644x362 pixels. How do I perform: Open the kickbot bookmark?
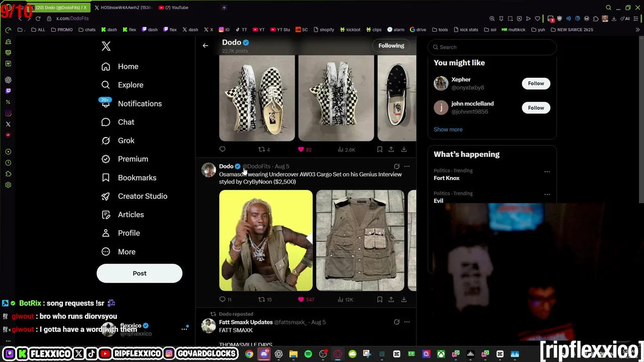coord(350,30)
